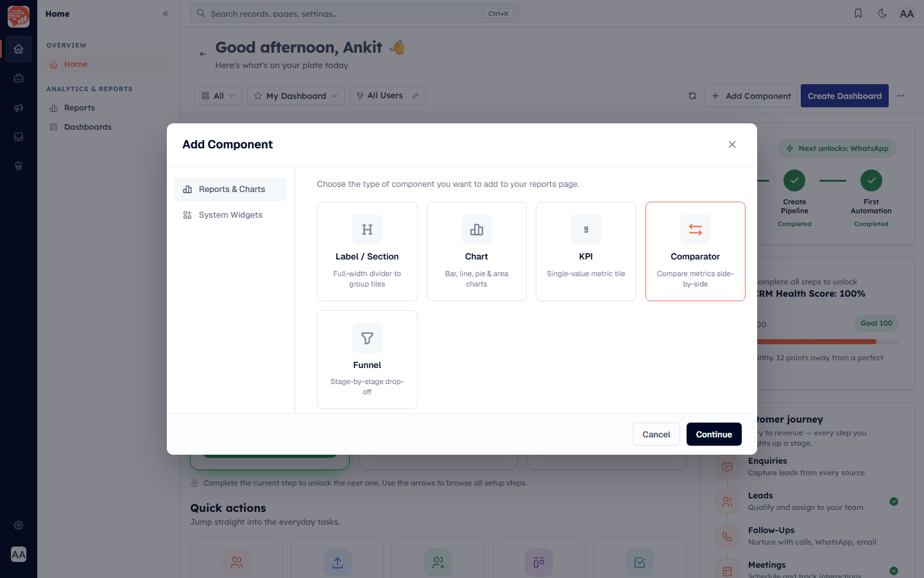Open the My Dashboard dropdown
This screenshot has height=578, width=924.
click(296, 96)
